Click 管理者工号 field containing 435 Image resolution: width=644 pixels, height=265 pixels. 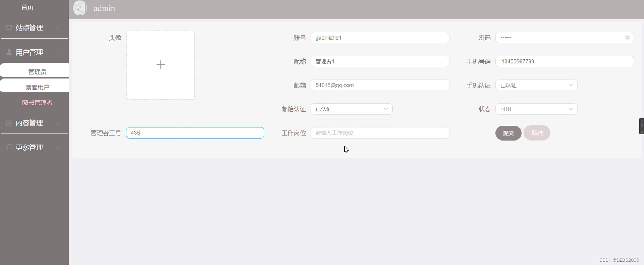(x=195, y=133)
